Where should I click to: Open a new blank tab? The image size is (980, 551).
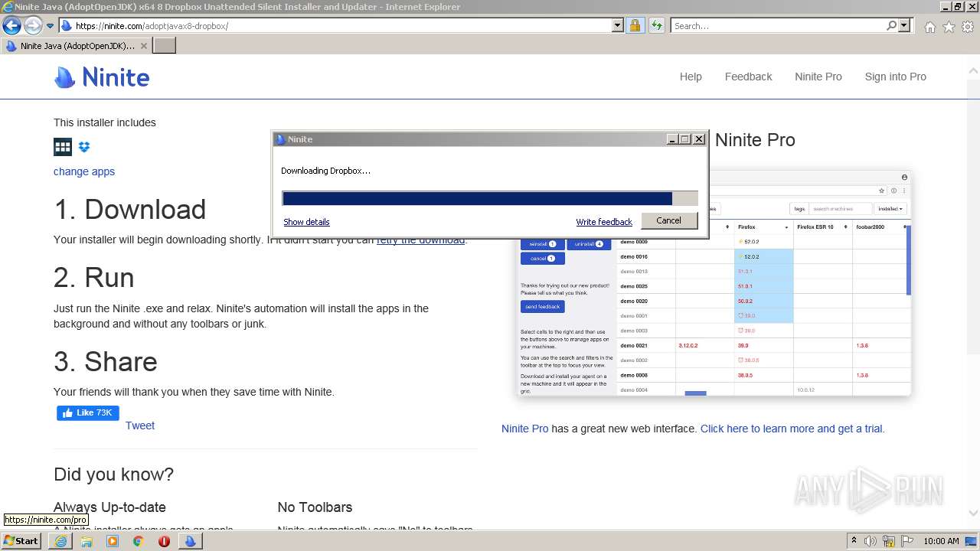click(165, 46)
